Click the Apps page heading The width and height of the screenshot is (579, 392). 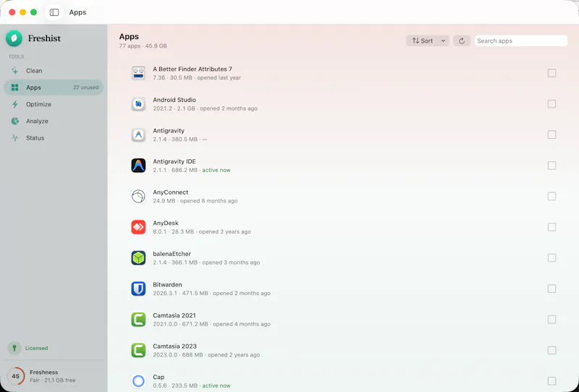pyautogui.click(x=129, y=37)
